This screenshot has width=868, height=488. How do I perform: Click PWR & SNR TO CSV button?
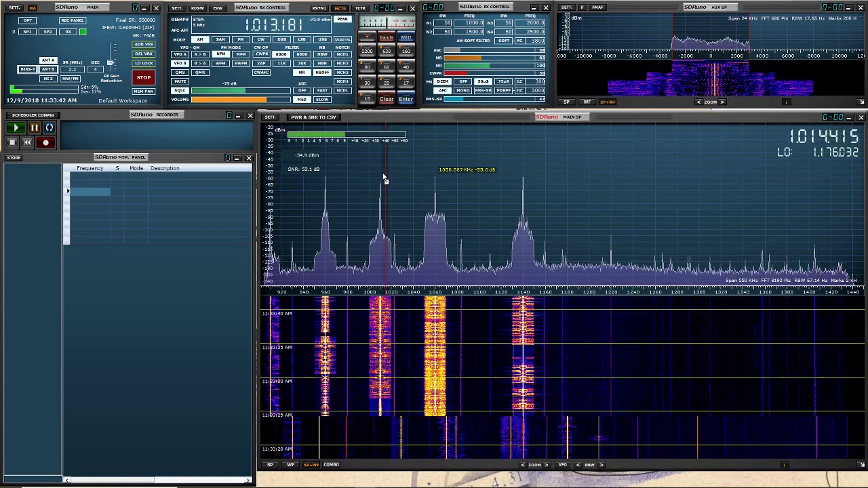pyautogui.click(x=313, y=117)
